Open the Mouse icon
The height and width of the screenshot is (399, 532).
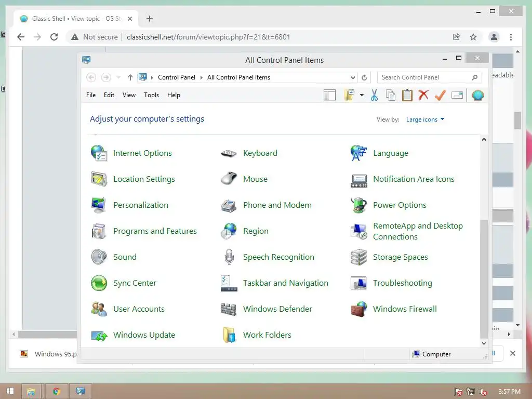pos(229,179)
